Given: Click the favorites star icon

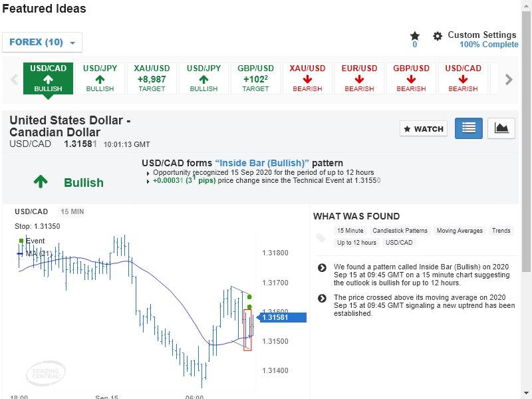Looking at the screenshot, I should point(415,36).
